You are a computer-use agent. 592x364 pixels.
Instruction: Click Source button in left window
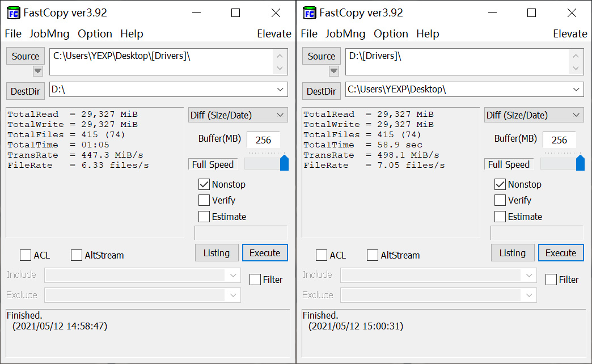[26, 56]
